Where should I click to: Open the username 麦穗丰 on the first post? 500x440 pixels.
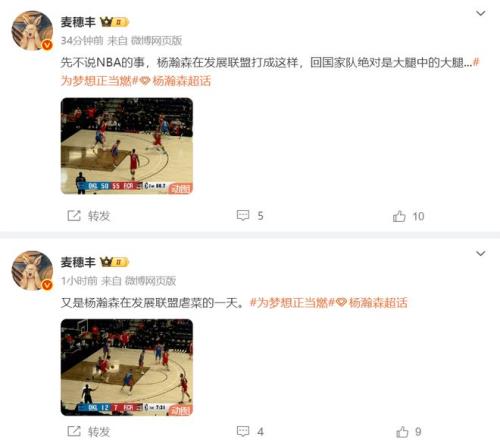pyautogui.click(x=78, y=22)
